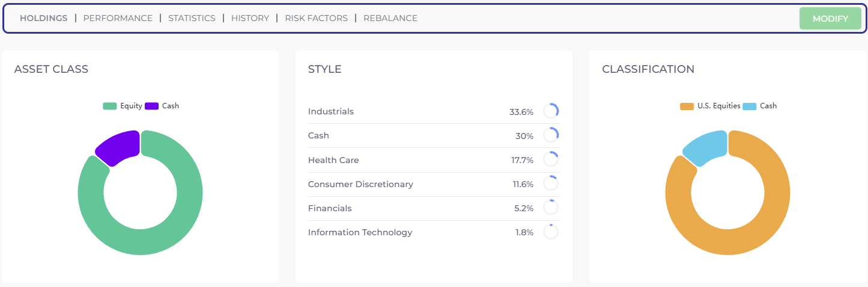Click the Cash style progress ring
Viewport: 868px width, 287px height.
point(551,135)
